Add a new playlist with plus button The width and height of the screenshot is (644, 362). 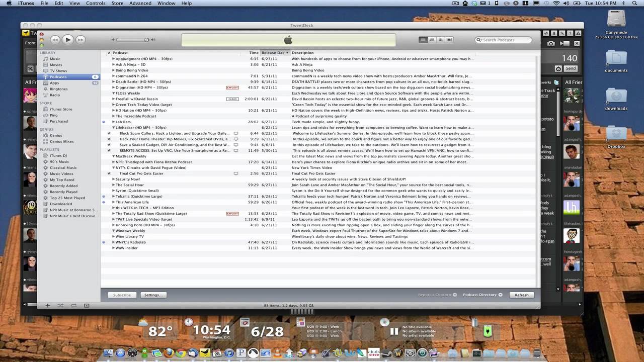[x=48, y=305]
